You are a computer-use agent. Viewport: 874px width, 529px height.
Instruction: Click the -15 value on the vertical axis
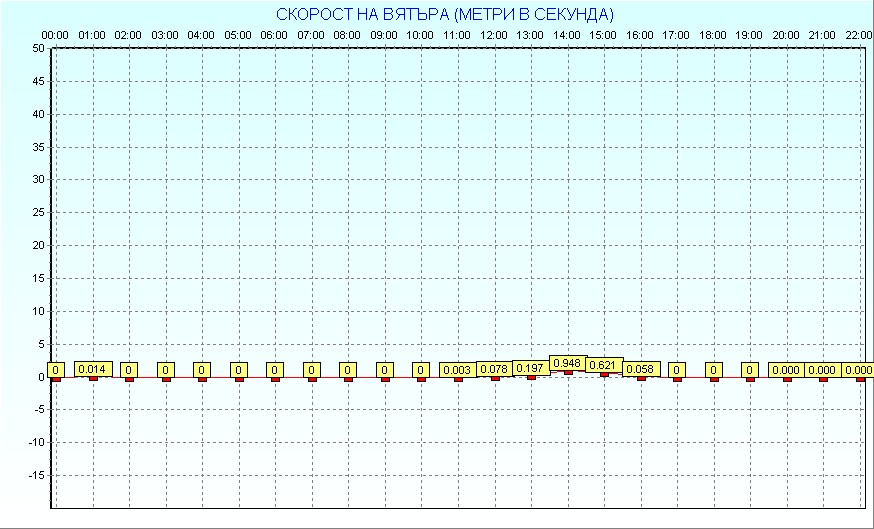pyautogui.click(x=35, y=475)
